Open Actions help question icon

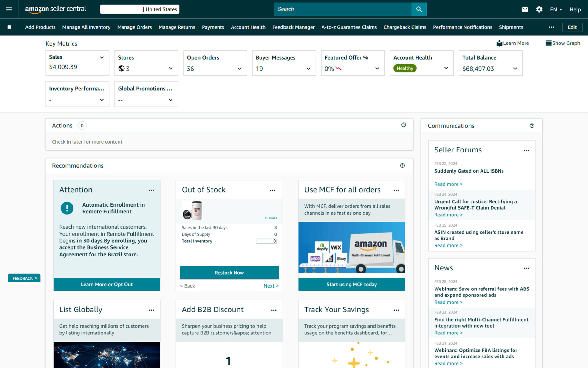click(x=404, y=125)
